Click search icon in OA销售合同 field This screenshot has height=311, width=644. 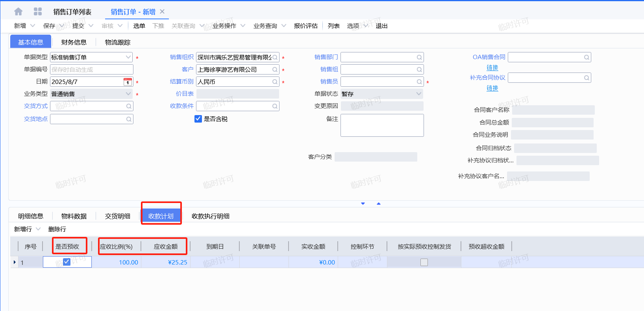[587, 58]
